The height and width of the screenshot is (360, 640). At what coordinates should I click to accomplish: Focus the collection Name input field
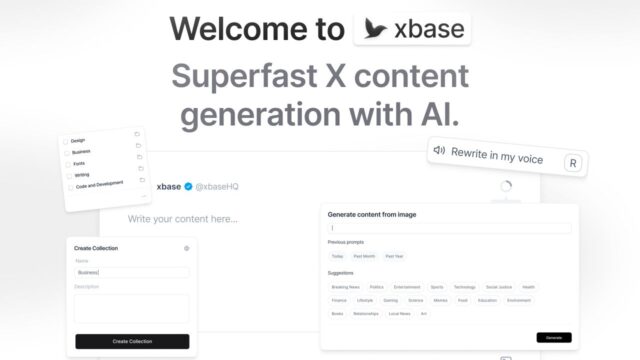(x=132, y=272)
